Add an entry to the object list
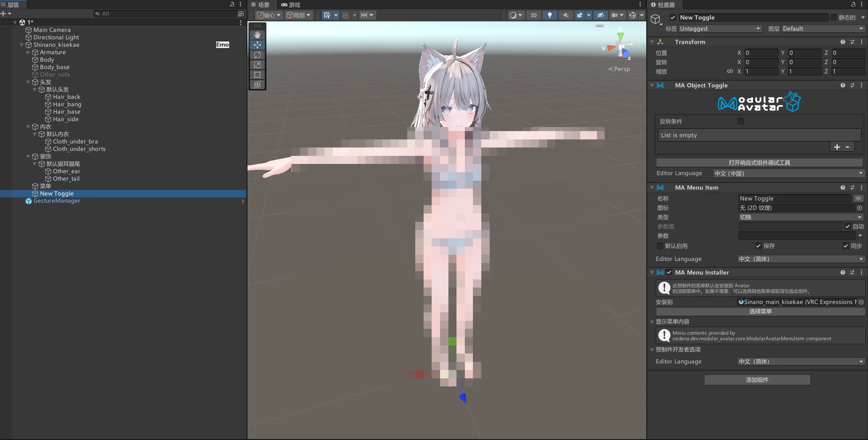Image resolution: width=868 pixels, height=440 pixels. tap(837, 147)
